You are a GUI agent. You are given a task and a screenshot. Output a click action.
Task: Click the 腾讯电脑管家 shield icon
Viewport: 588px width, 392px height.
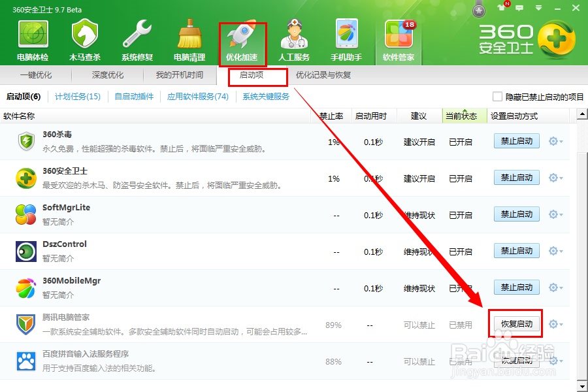(26, 325)
